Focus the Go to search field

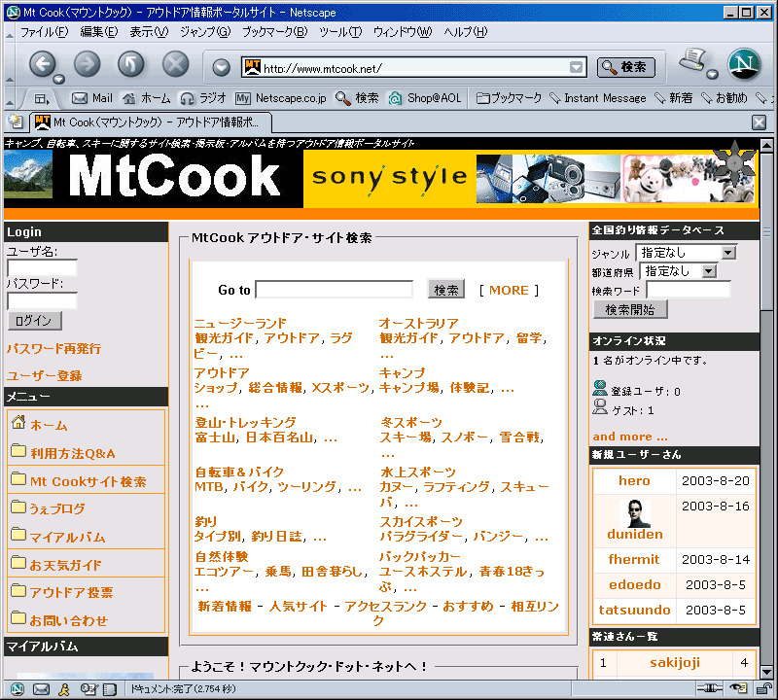(x=334, y=289)
